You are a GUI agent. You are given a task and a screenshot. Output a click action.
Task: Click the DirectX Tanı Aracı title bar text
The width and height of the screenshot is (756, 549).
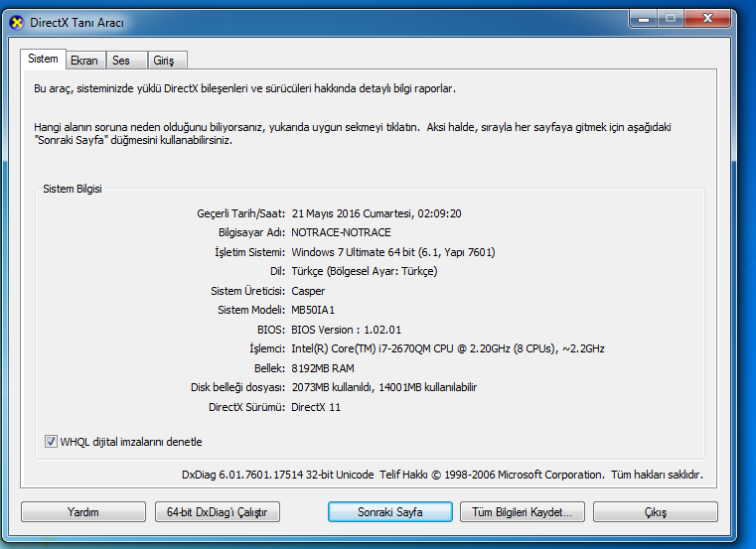[x=77, y=23]
